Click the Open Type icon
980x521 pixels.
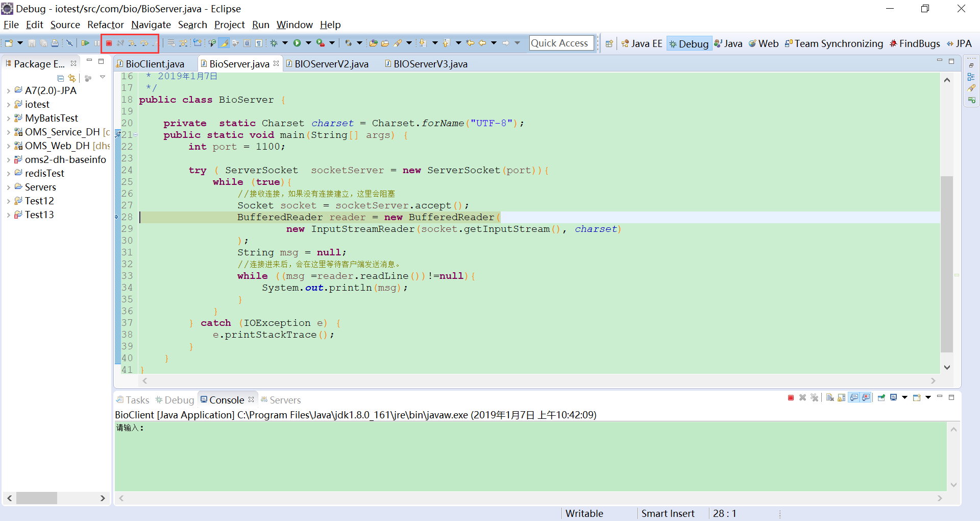(x=373, y=43)
